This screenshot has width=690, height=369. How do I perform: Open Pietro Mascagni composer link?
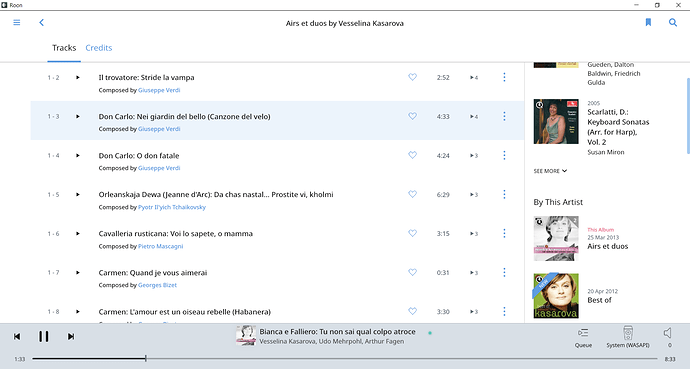click(x=160, y=246)
